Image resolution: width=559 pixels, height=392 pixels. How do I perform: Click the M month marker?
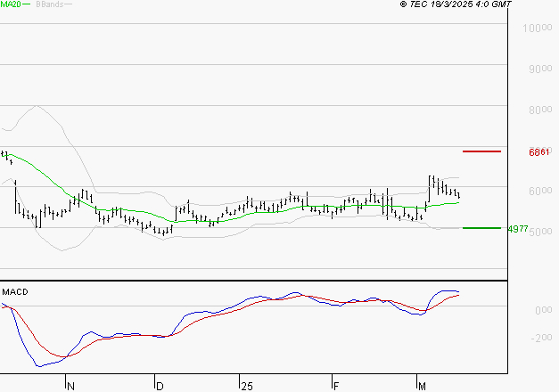[x=422, y=387]
